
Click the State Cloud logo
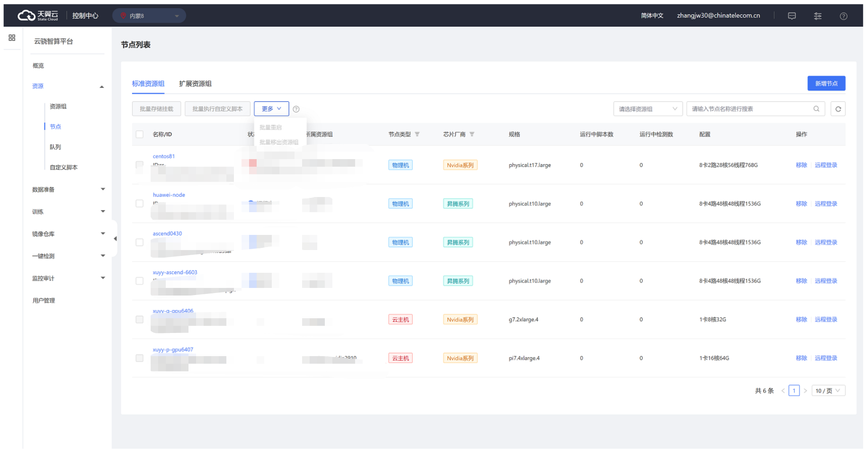coord(38,16)
